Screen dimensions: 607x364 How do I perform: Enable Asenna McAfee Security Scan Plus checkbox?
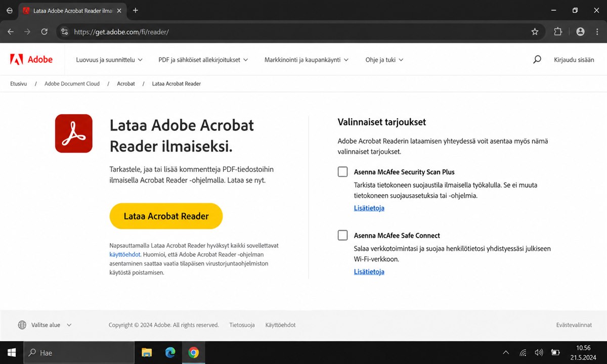click(343, 172)
